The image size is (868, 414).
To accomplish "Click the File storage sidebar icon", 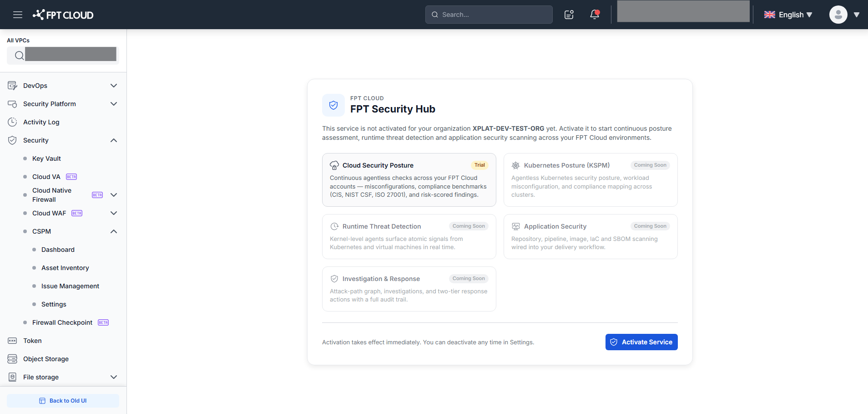I will (12, 377).
